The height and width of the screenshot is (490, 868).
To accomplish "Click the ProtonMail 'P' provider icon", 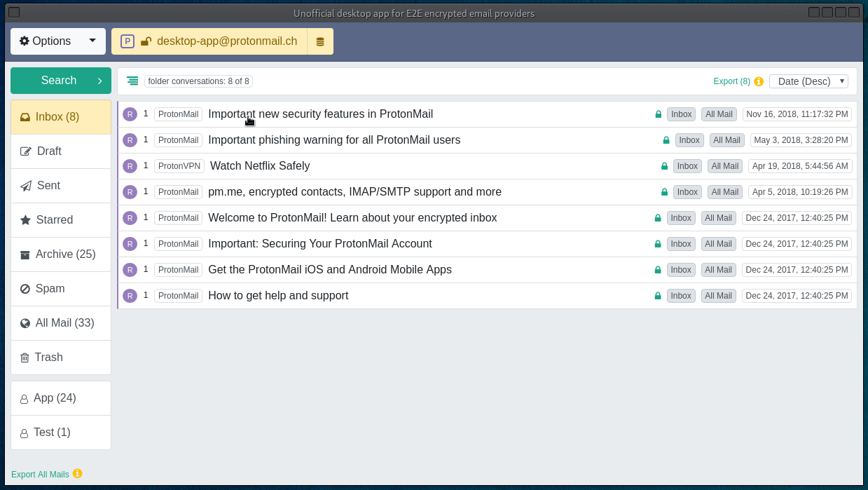I will click(x=128, y=41).
